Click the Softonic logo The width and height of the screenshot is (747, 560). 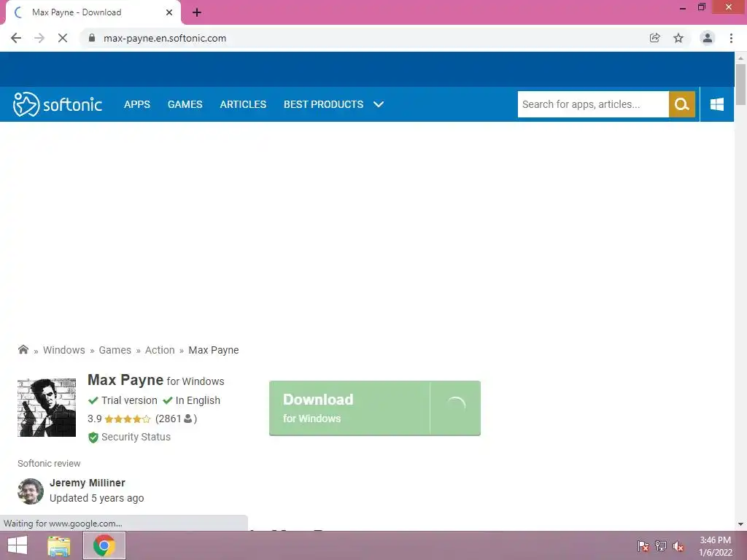pyautogui.click(x=58, y=104)
